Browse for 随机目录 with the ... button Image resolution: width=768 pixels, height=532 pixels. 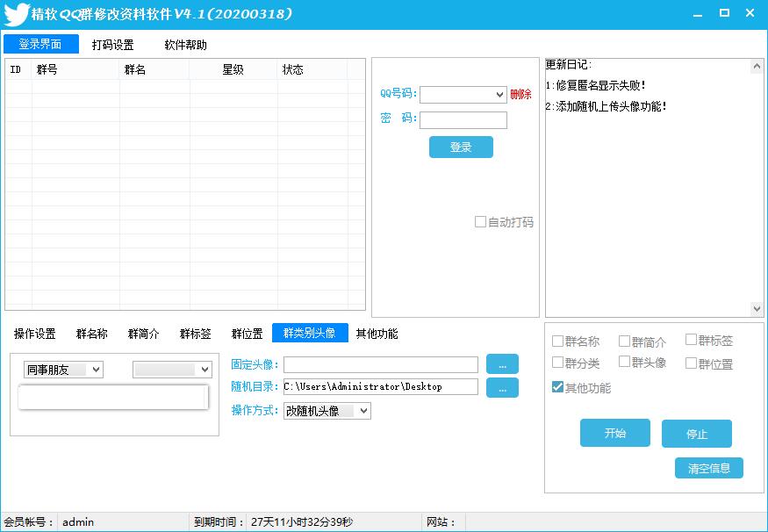coord(502,387)
